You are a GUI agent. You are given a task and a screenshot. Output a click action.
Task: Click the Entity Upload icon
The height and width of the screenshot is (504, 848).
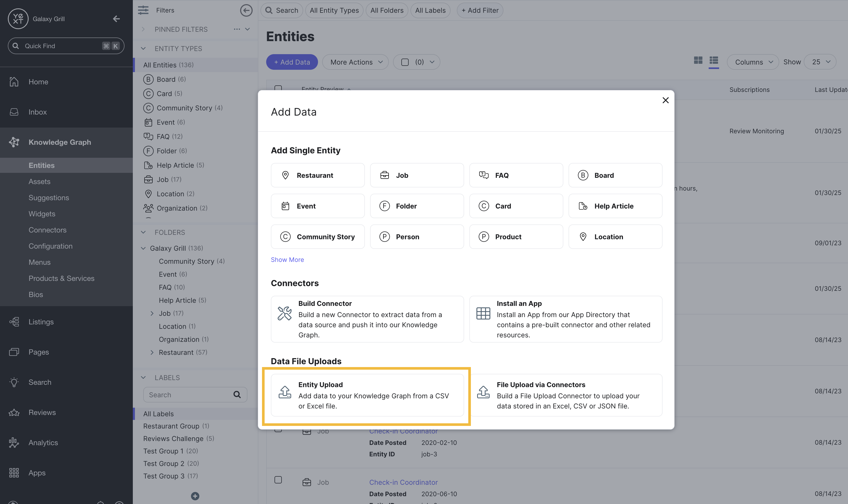(285, 393)
